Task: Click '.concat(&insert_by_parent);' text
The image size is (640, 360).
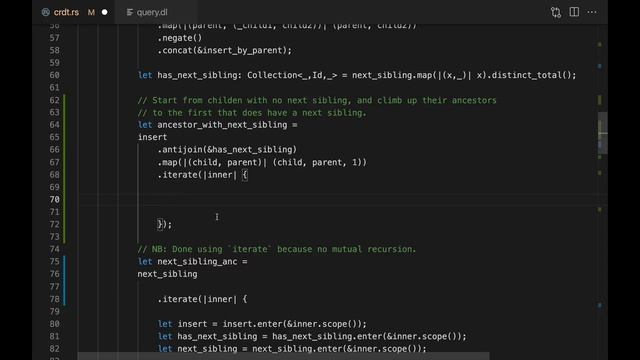Action: (224, 50)
